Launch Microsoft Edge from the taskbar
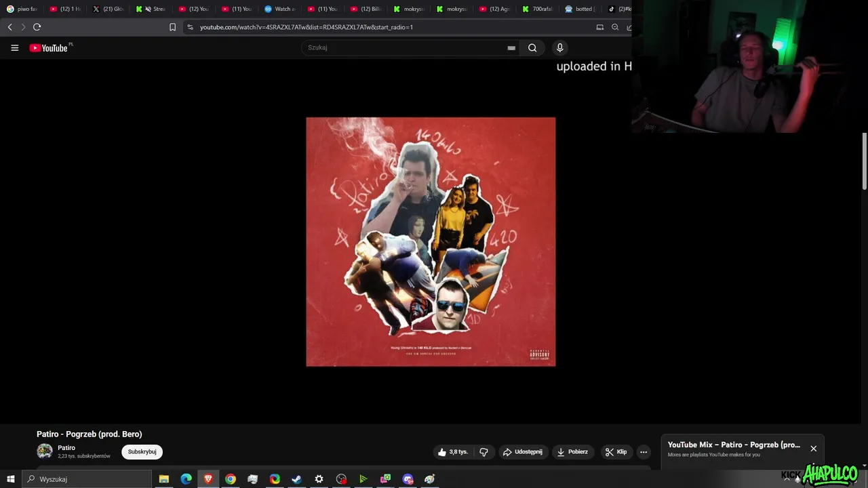The height and width of the screenshot is (488, 868). pyautogui.click(x=186, y=479)
